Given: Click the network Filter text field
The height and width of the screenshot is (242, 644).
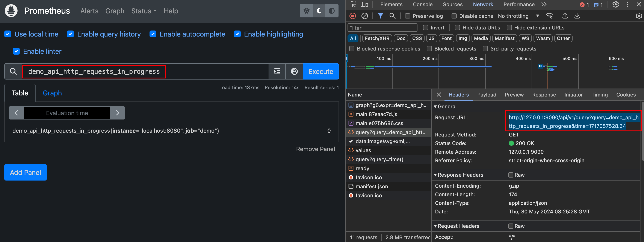Looking at the screenshot, I should click(x=382, y=28).
